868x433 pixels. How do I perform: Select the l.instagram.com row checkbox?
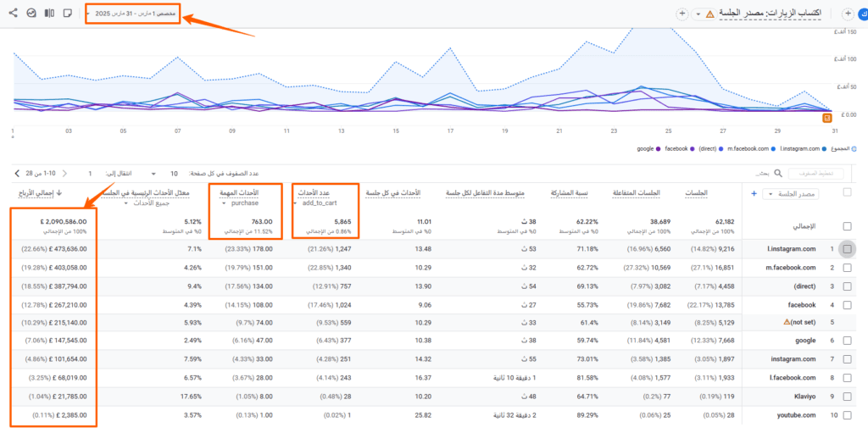[847, 249]
